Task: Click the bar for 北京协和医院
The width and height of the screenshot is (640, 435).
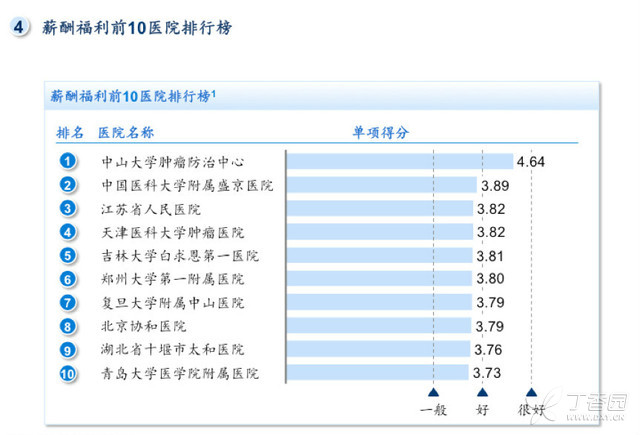Action: (379, 326)
